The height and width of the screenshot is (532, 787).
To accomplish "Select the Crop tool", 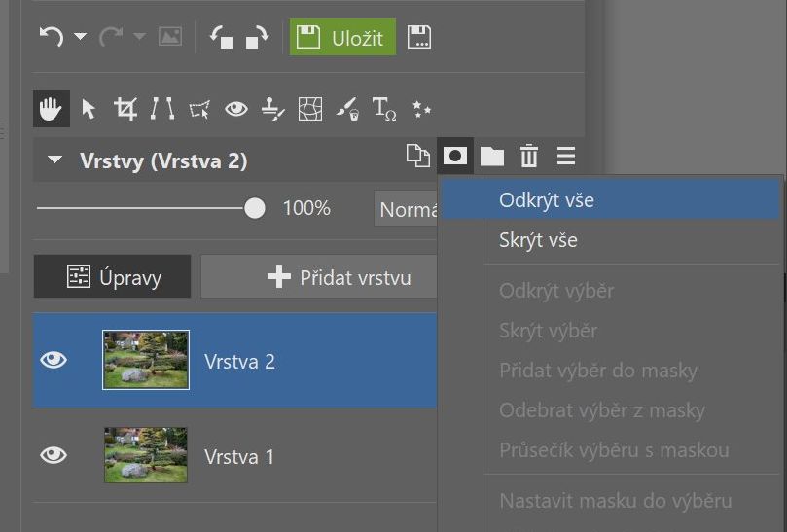I will [x=125, y=109].
